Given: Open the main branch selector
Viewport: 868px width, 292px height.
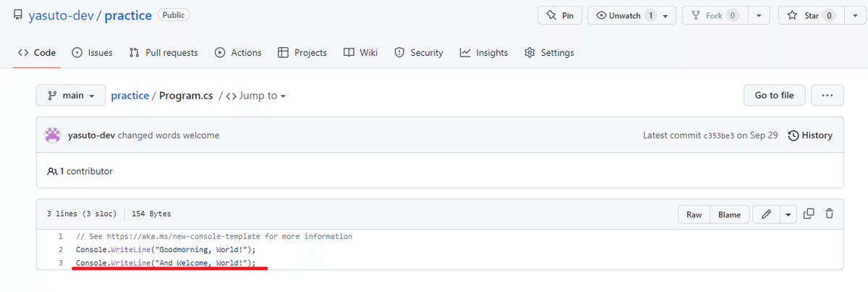Looking at the screenshot, I should tap(71, 95).
